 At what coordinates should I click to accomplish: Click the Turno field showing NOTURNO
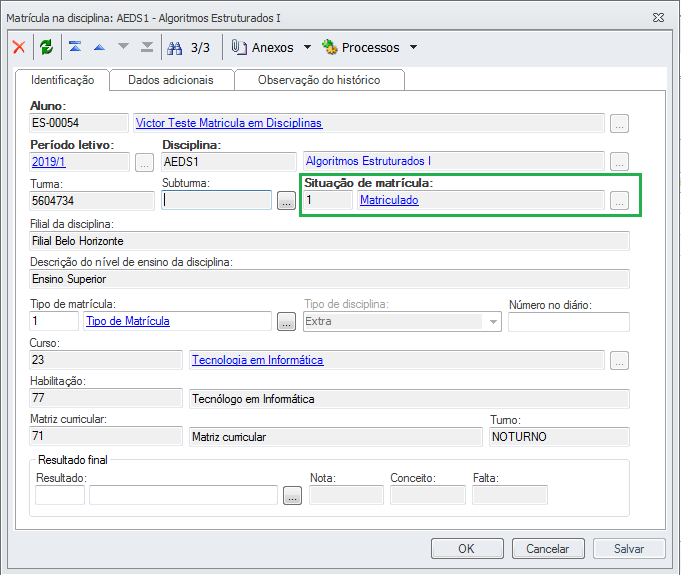(x=559, y=437)
